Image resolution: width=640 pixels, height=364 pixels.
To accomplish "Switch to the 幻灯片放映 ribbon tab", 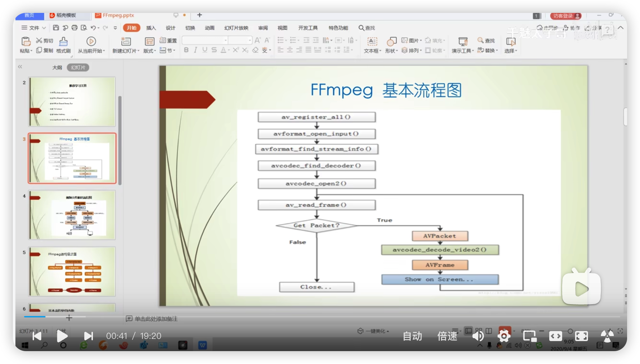I will [236, 28].
